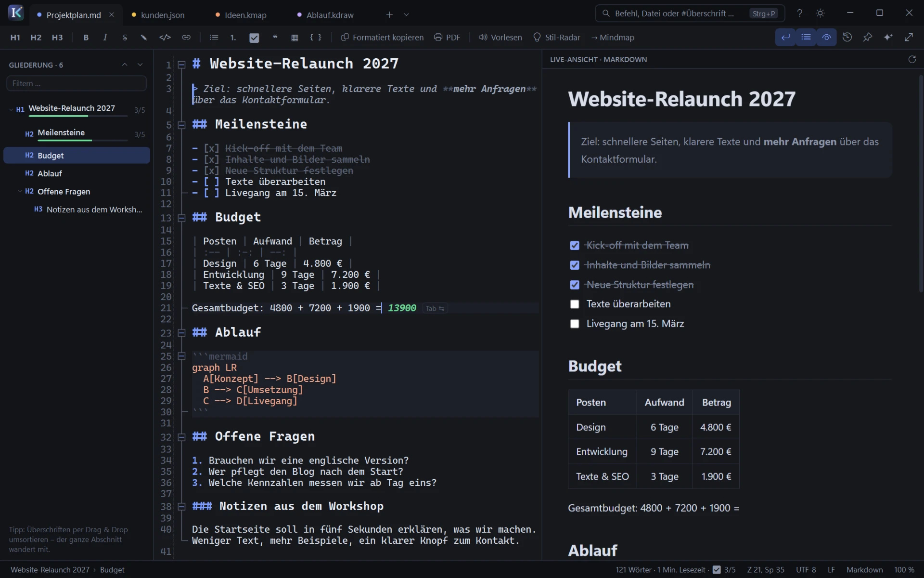Apply Heading 2 format with H2 toolbar button
The image size is (924, 578).
click(36, 38)
